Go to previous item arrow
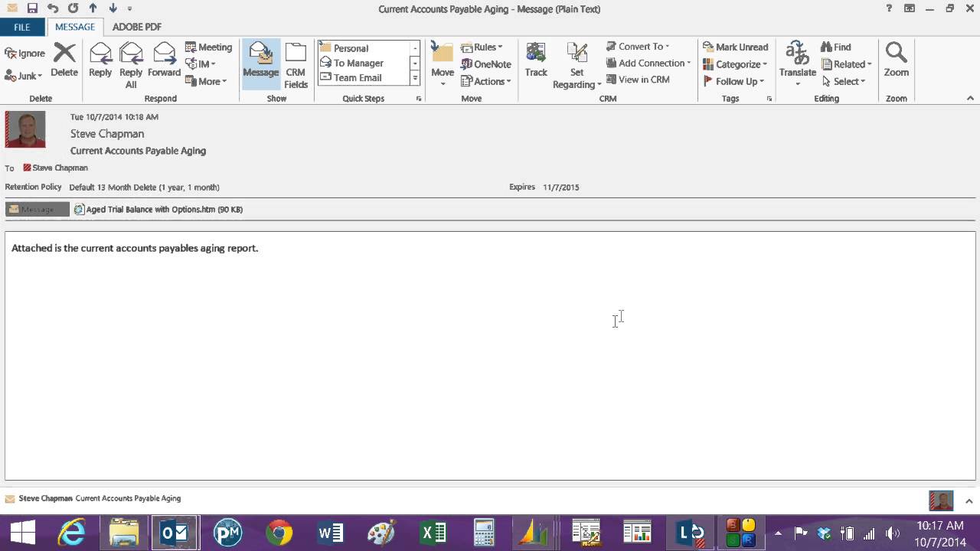 [93, 8]
